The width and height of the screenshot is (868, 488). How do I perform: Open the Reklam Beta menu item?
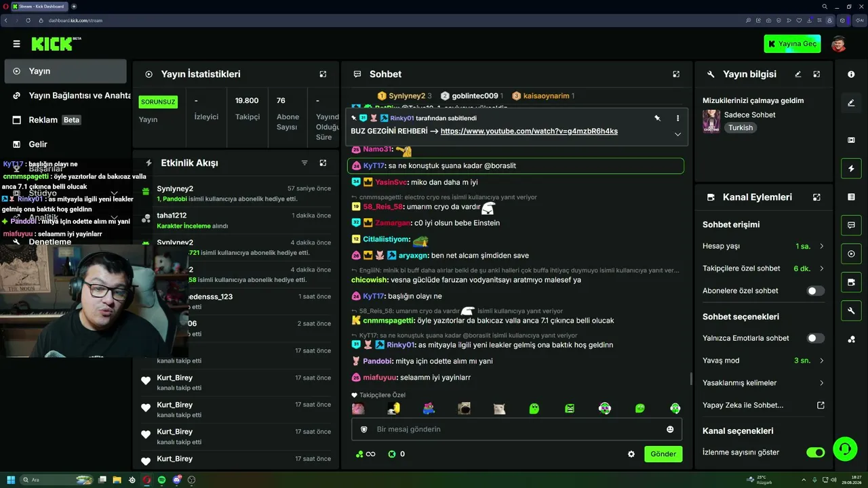tap(65, 120)
